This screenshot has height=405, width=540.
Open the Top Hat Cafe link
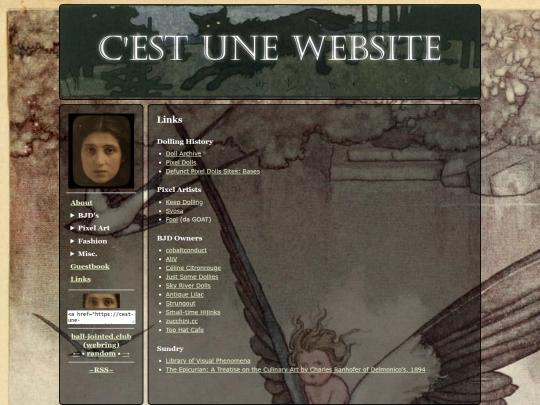pyautogui.click(x=185, y=330)
